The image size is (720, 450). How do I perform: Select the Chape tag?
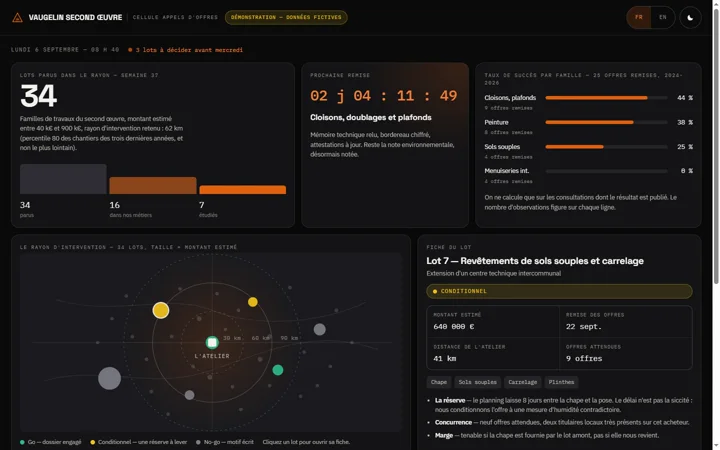tap(439, 382)
